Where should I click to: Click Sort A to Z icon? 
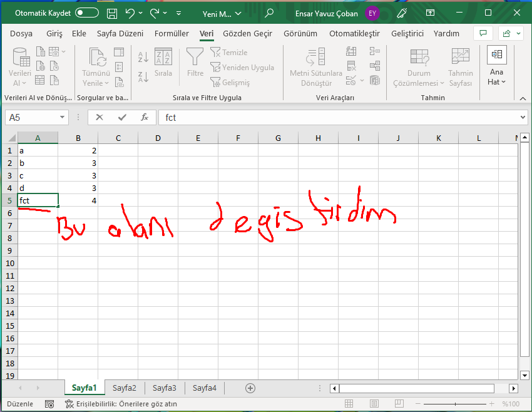click(143, 57)
